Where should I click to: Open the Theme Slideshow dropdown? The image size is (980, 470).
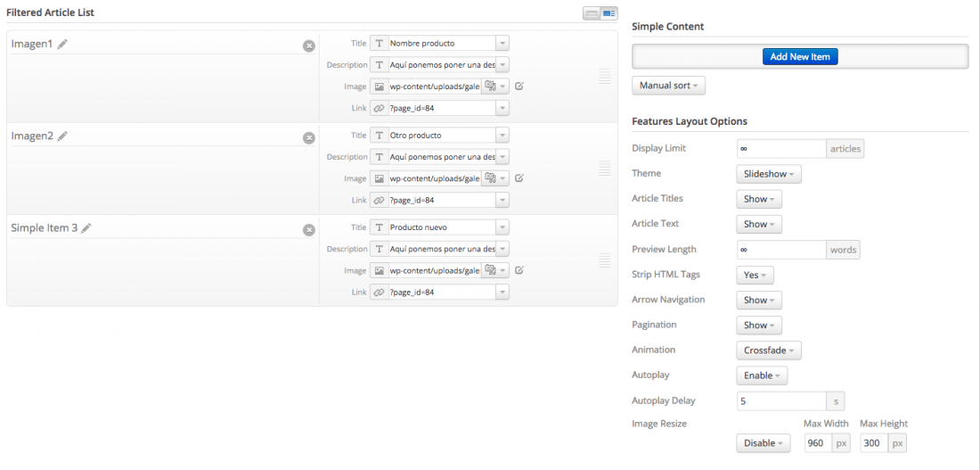point(769,174)
